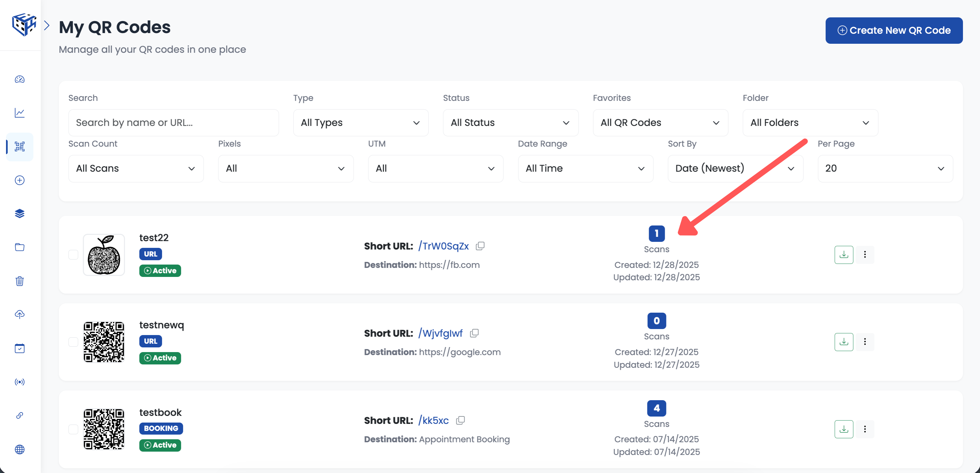Open the folders icon in sidebar
Viewport: 980px width, 473px height.
point(20,247)
